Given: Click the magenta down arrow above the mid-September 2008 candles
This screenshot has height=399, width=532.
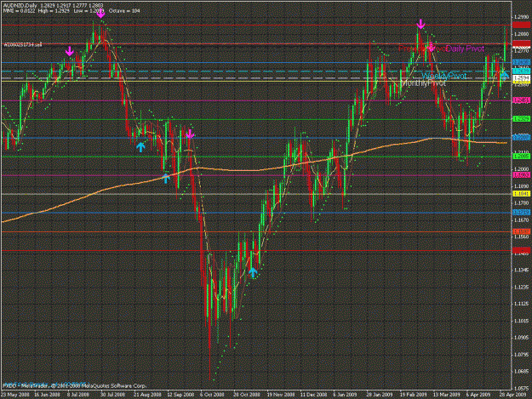Looking at the screenshot, I should coord(190,134).
